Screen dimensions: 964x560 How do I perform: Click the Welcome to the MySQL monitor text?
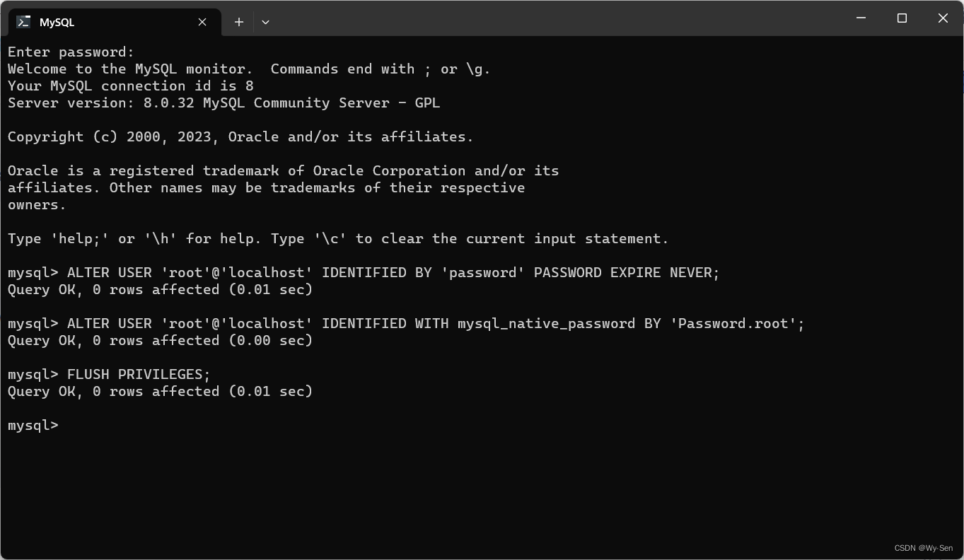click(248, 69)
